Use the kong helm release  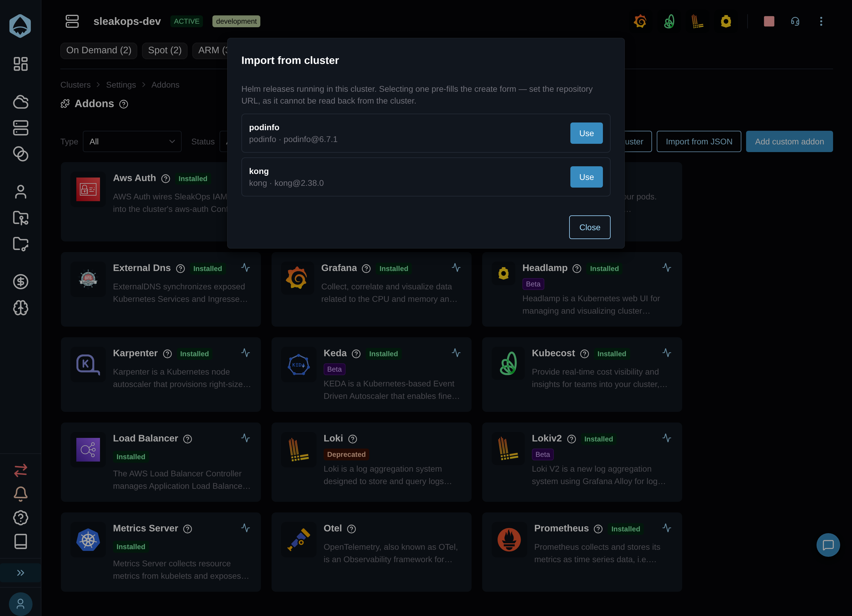(586, 177)
